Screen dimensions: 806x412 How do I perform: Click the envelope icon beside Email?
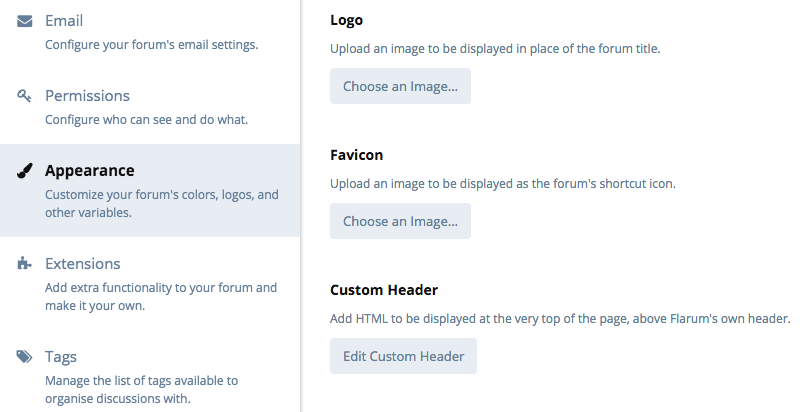point(25,20)
